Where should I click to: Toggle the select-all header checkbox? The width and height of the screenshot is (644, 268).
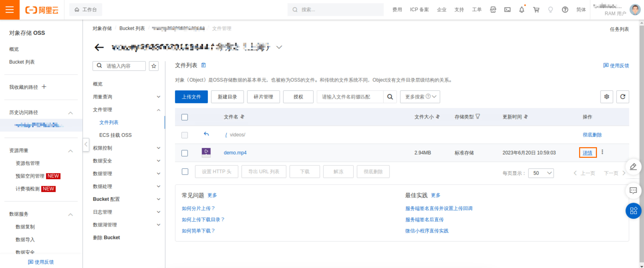(x=184, y=117)
